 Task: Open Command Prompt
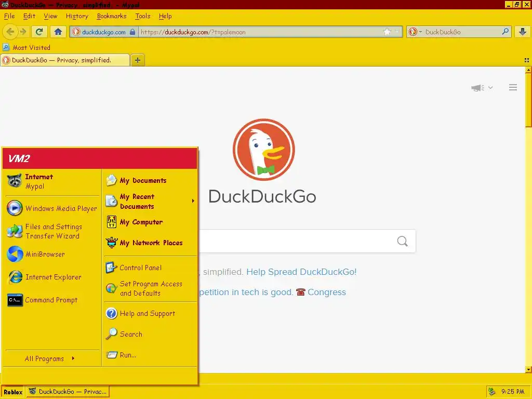click(52, 300)
